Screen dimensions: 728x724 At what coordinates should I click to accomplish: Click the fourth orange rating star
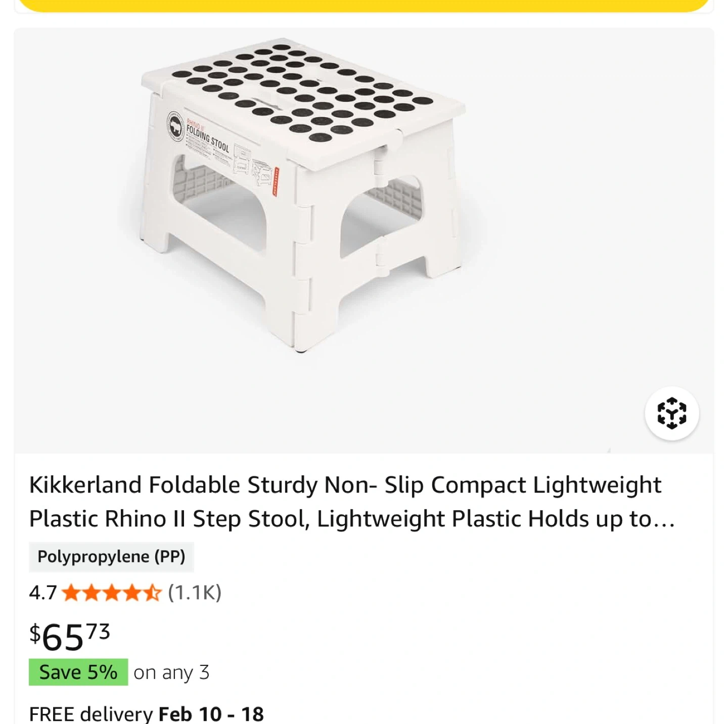tap(132, 593)
